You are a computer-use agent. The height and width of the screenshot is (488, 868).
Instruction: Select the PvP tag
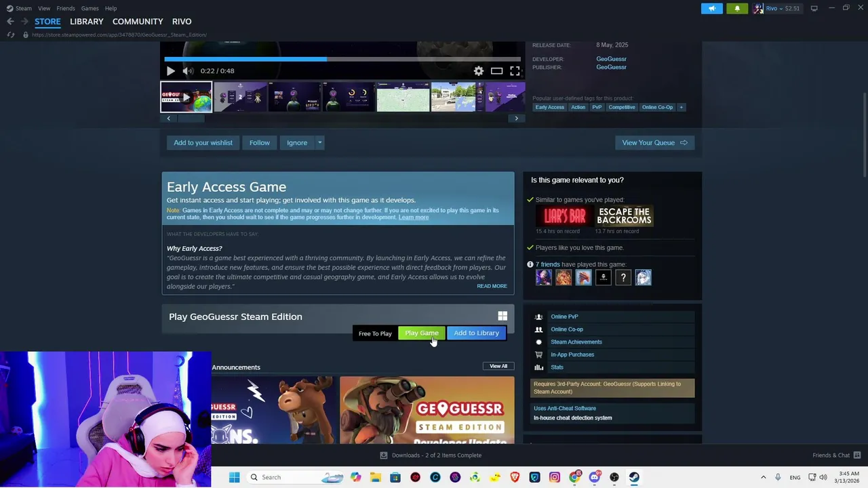tap(597, 107)
